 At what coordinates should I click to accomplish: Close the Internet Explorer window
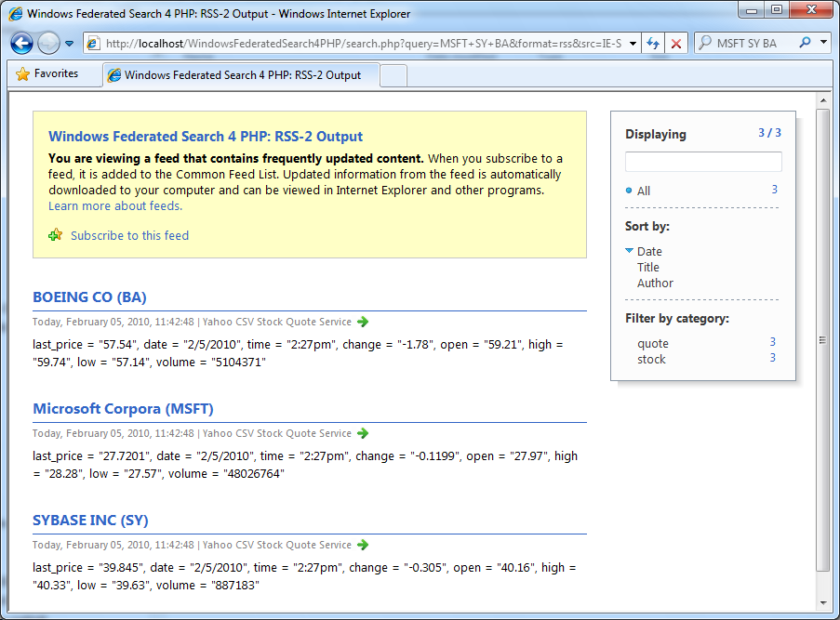point(811,10)
